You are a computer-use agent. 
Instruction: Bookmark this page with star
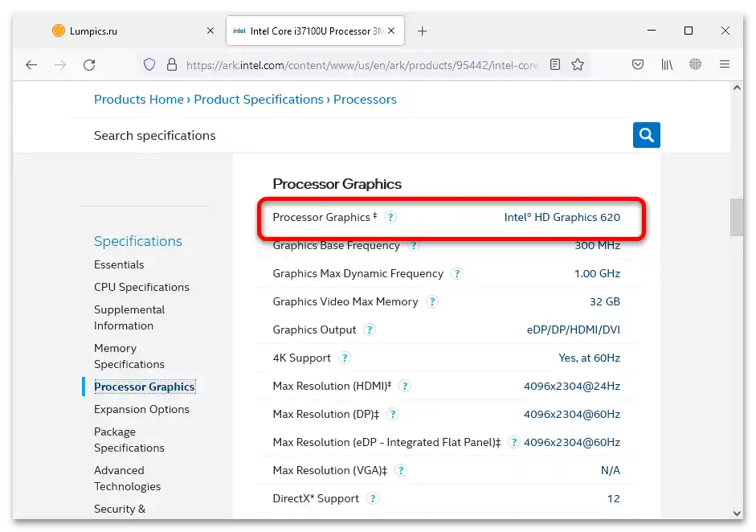click(578, 64)
